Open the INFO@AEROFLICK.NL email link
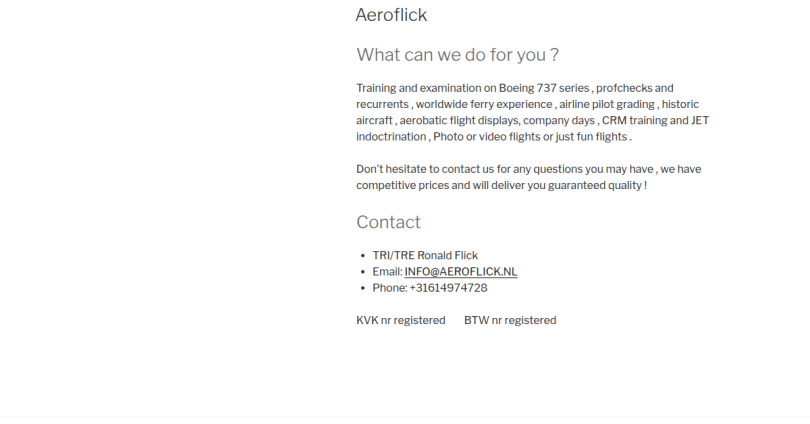This screenshot has height=424, width=810. (x=461, y=272)
